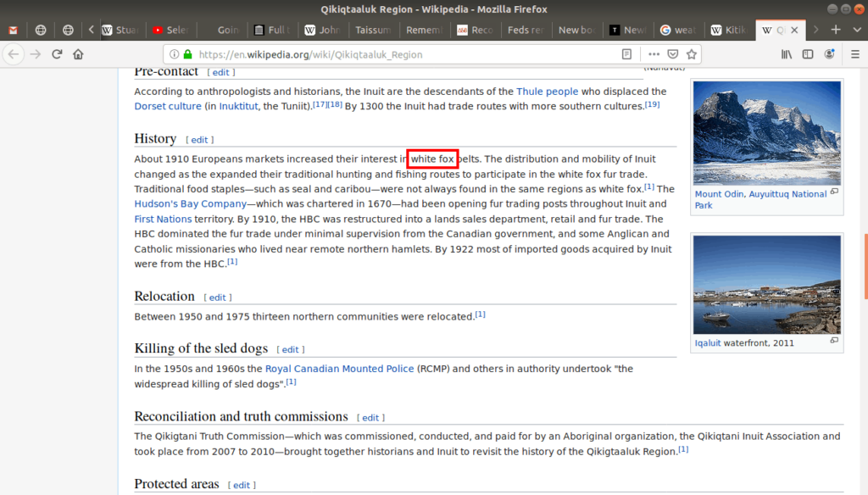The width and height of the screenshot is (868, 495).
Task: Open the Dorset culture link
Action: [x=168, y=106]
